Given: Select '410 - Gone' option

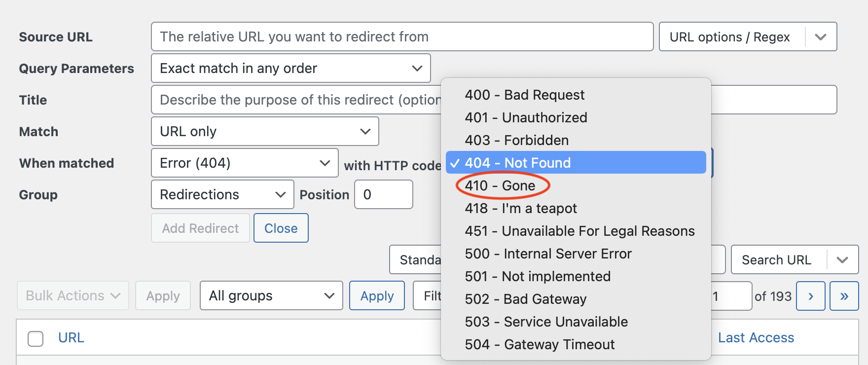Looking at the screenshot, I should tap(500, 186).
